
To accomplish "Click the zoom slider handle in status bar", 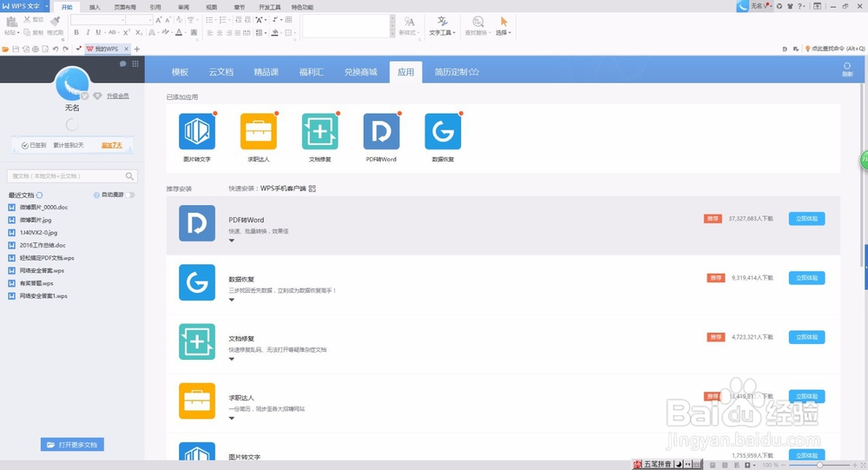I will click(x=819, y=465).
